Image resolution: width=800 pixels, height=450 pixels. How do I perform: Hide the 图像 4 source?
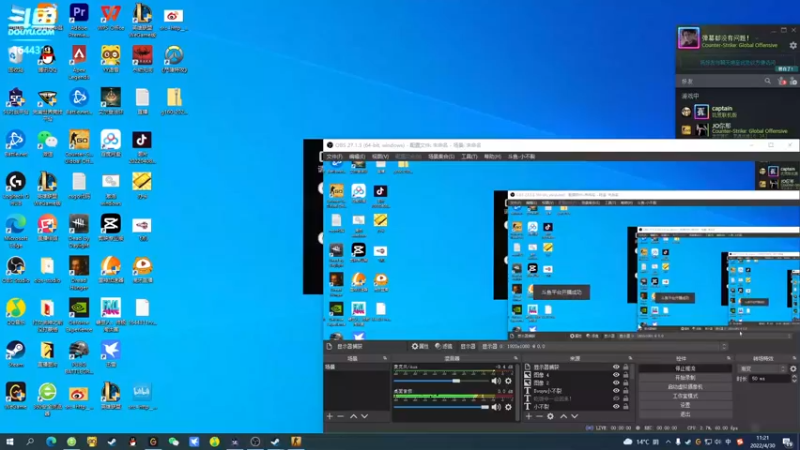(616, 374)
